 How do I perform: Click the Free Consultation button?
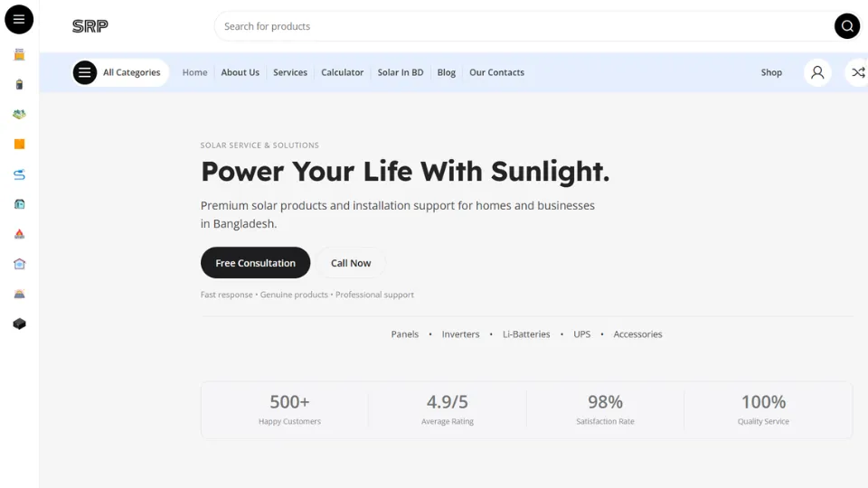pyautogui.click(x=255, y=263)
